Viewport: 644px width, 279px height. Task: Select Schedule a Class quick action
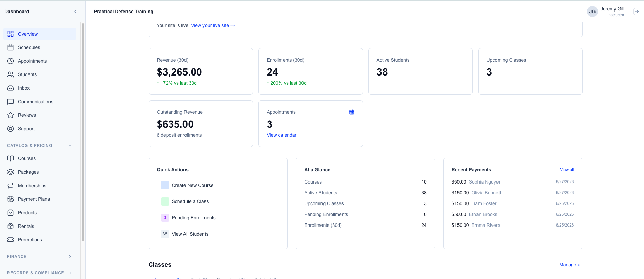click(x=218, y=201)
